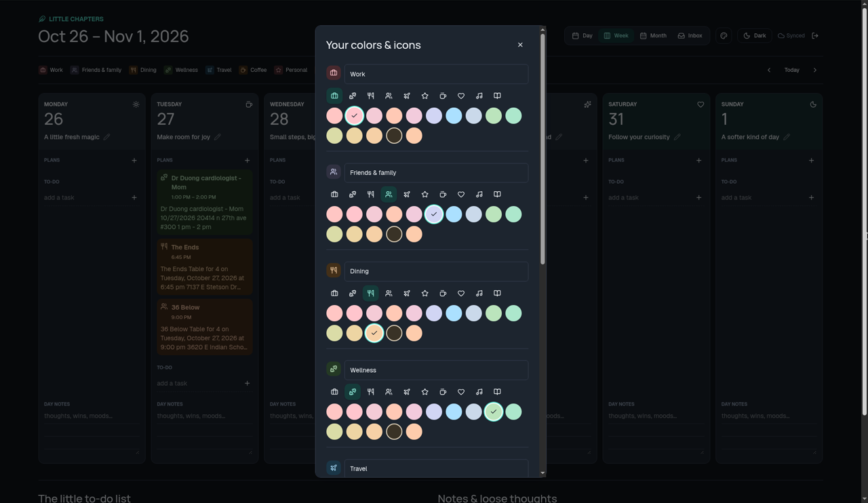Pick the dark brown swatch for Work

pyautogui.click(x=394, y=136)
